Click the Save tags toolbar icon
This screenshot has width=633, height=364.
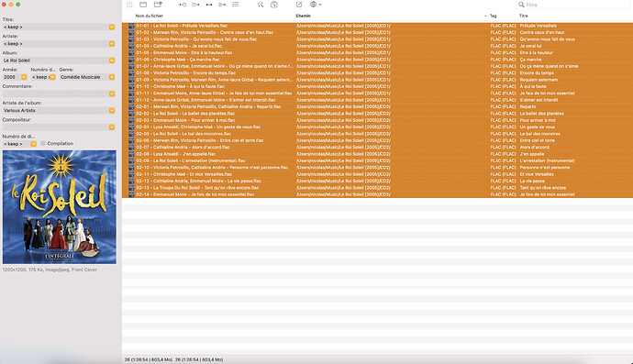click(129, 5)
